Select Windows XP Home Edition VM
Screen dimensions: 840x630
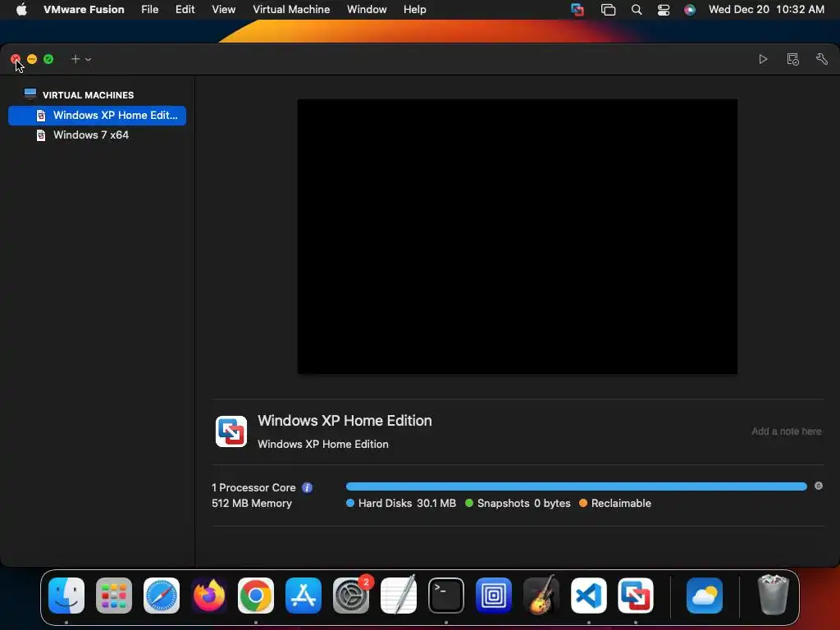coord(97,115)
